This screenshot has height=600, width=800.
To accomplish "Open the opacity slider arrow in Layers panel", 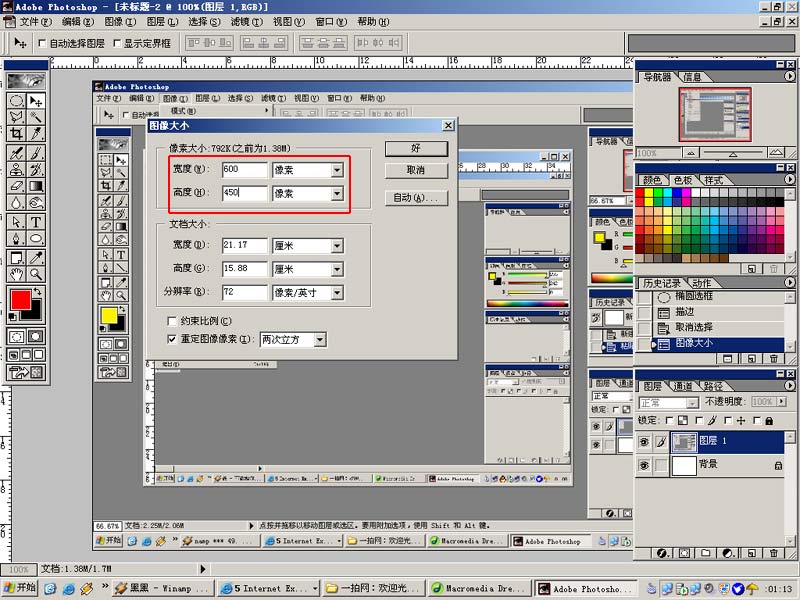I will click(781, 402).
